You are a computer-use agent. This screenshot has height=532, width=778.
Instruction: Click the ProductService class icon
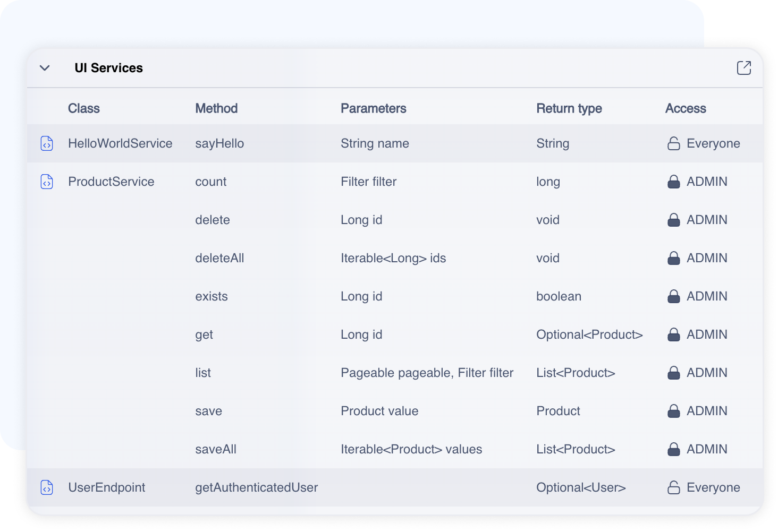coord(47,182)
